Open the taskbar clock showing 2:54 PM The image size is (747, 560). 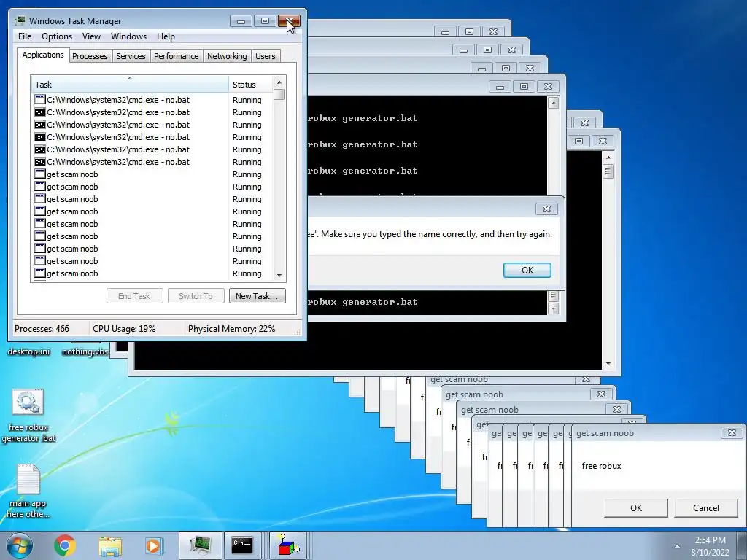click(710, 545)
